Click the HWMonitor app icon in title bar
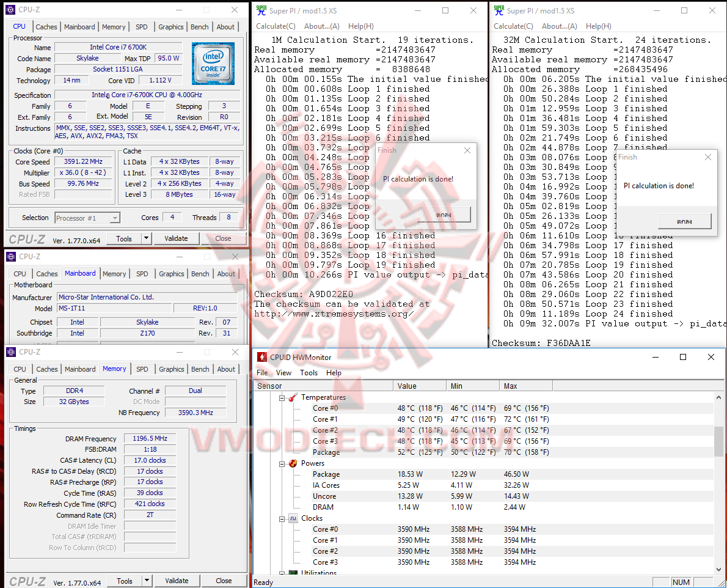 [x=263, y=357]
